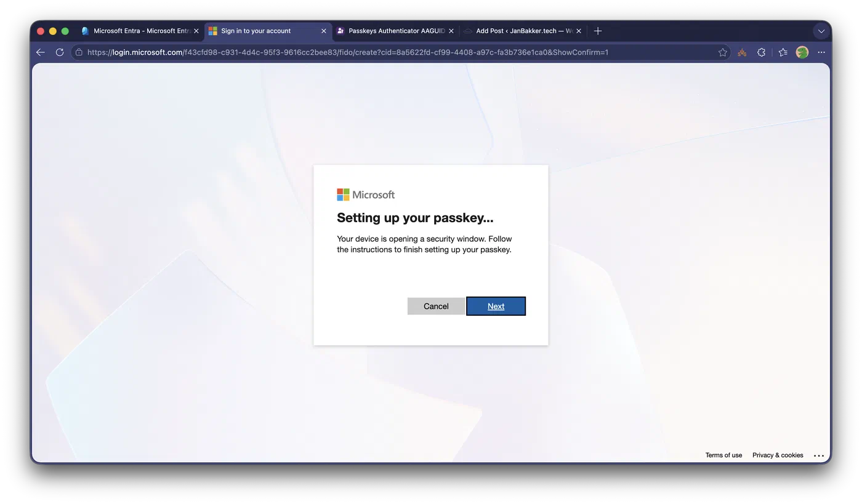This screenshot has width=862, height=504.
Task: Open a new tab with plus button
Action: point(598,31)
